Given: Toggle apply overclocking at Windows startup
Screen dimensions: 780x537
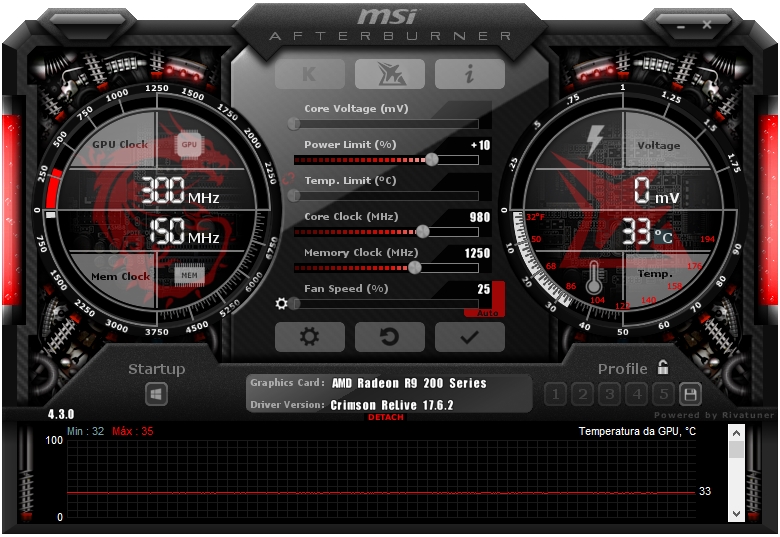Looking at the screenshot, I should (156, 395).
